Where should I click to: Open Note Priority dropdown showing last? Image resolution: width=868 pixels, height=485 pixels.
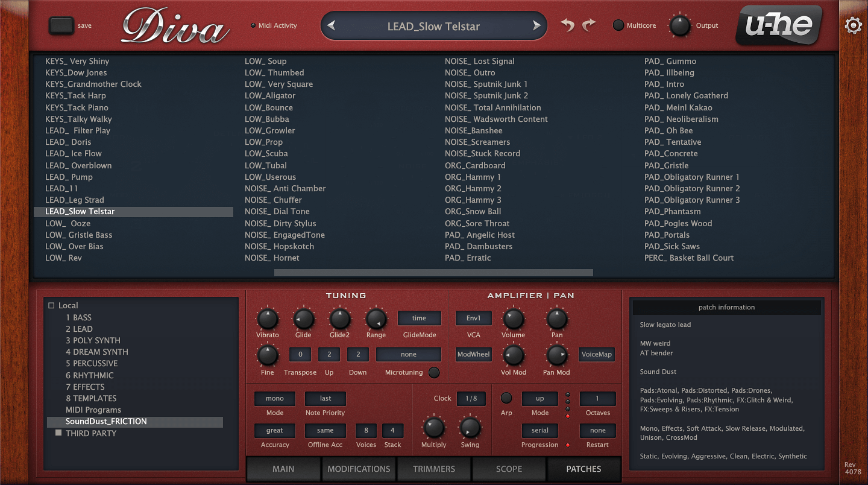pos(325,399)
